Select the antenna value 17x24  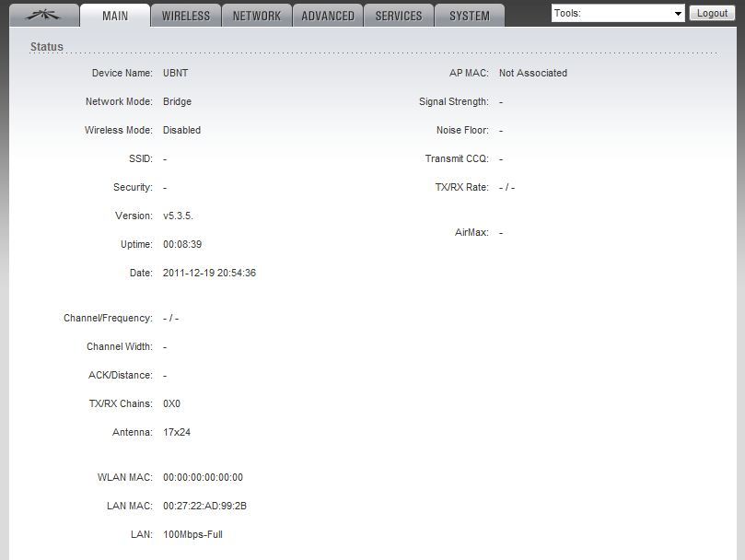pos(177,432)
